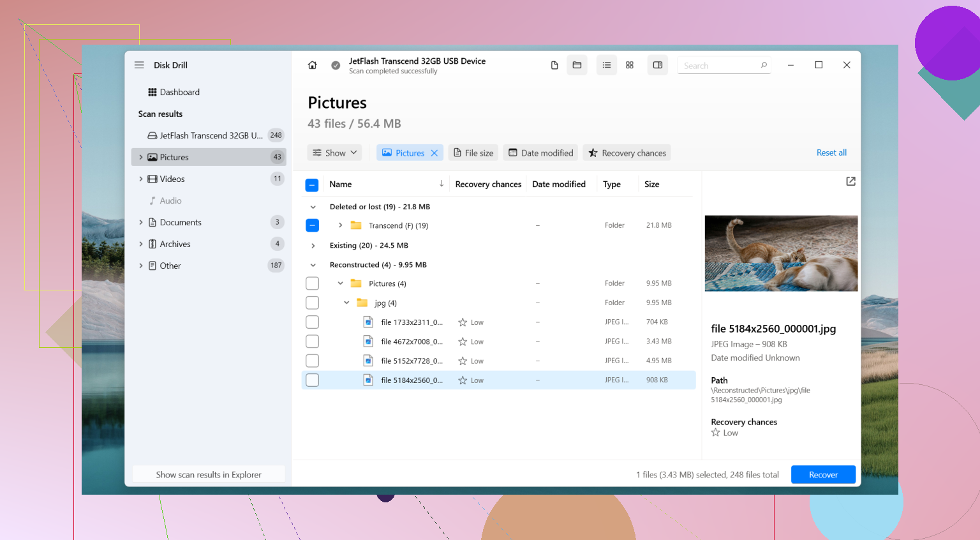
Task: Select the Audio category in sidebar
Action: 209,200
